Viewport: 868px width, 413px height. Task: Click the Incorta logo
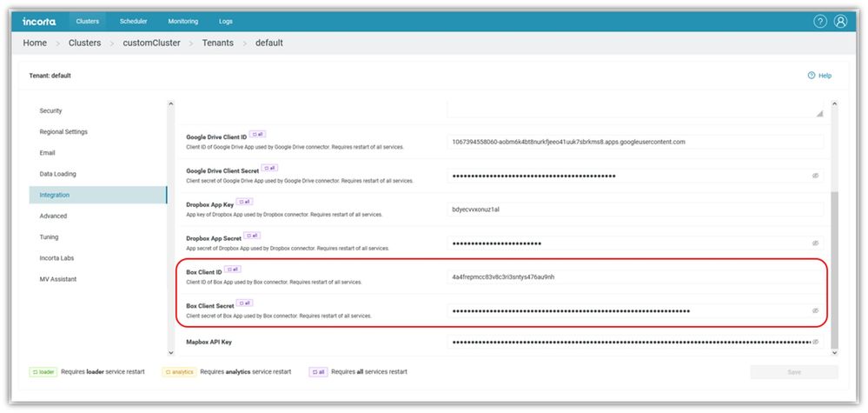pyautogui.click(x=40, y=21)
